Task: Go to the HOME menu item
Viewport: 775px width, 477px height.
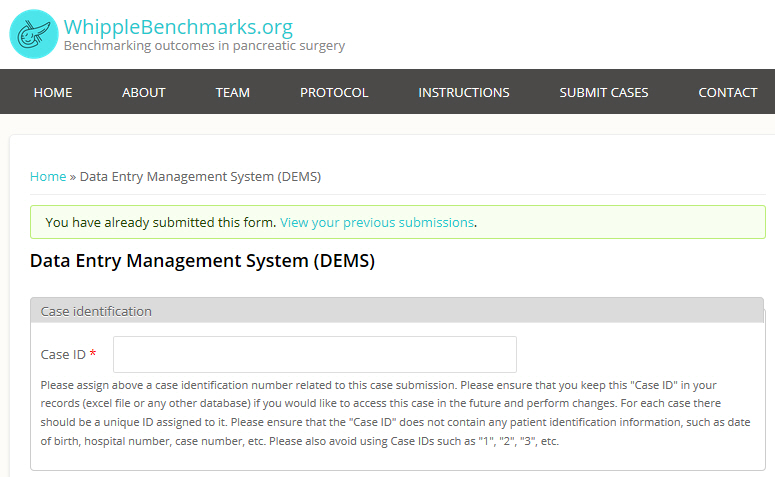Action: click(x=53, y=92)
